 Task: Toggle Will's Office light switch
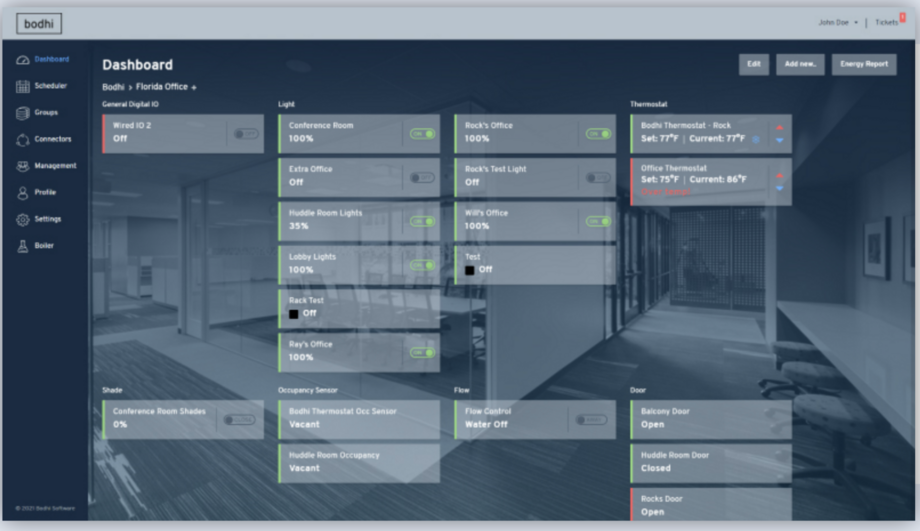[x=598, y=221]
